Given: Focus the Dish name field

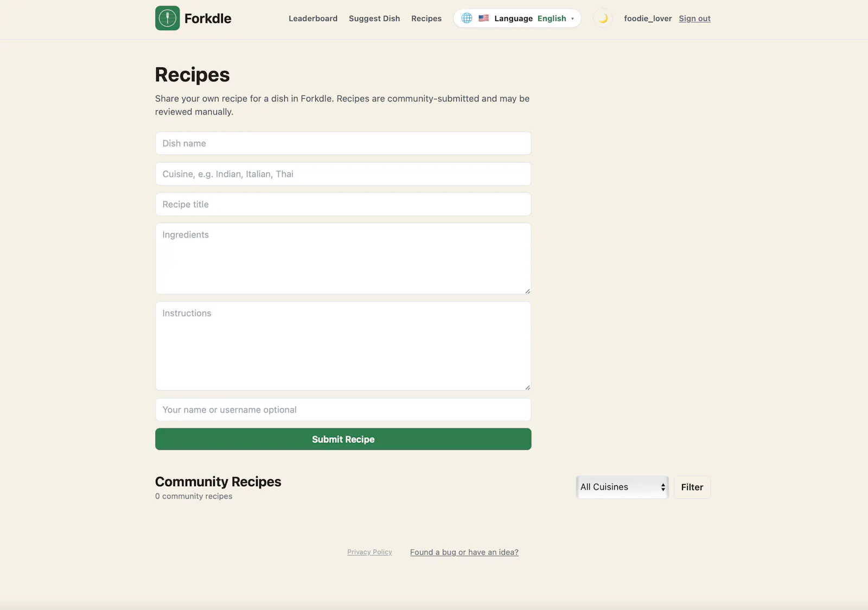Looking at the screenshot, I should (x=343, y=143).
